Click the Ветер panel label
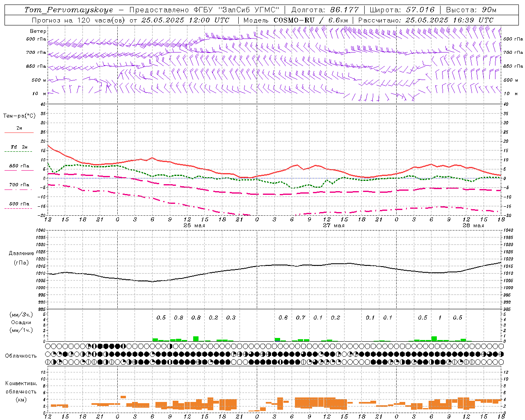The height and width of the screenshot is (420, 525). 38,31
